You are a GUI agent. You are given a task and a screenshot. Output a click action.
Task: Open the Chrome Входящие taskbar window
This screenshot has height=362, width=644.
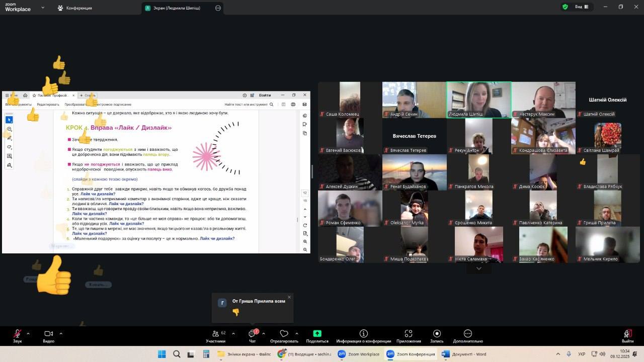click(304, 354)
